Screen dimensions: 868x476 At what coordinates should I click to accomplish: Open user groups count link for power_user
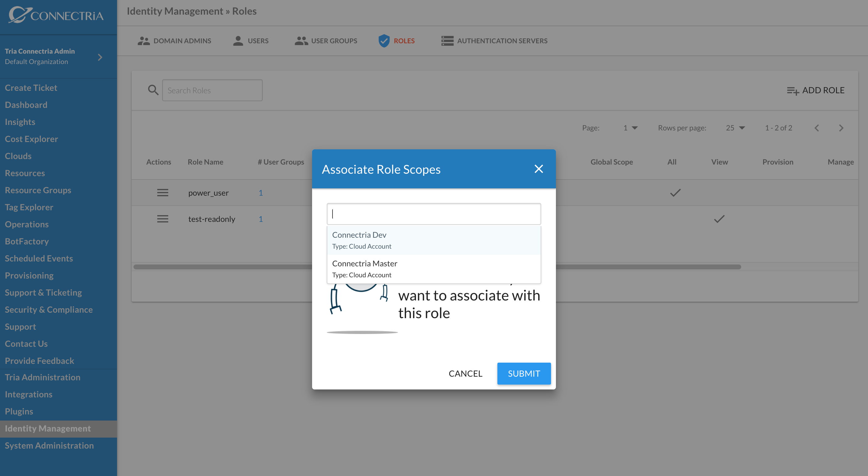point(261,193)
